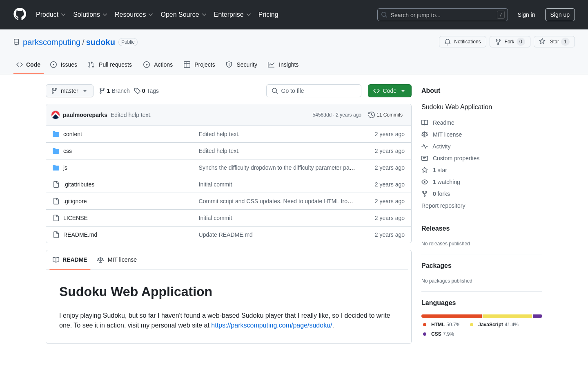588x368 pixels.
Task: Click the JavaScript 41.4% language entry
Action: [x=494, y=325]
